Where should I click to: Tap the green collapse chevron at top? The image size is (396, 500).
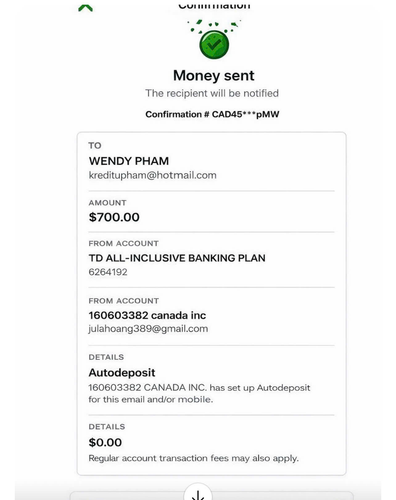tap(85, 8)
